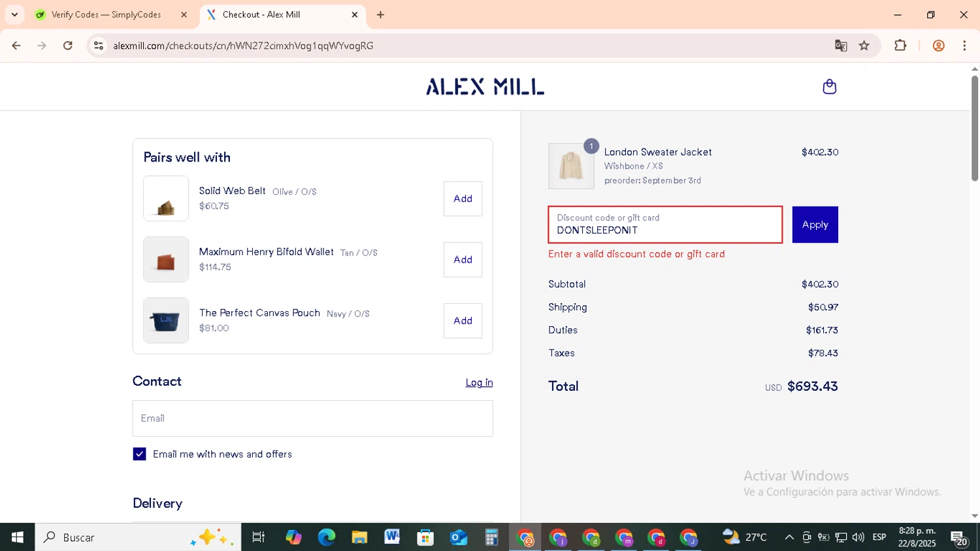Open Task View on the taskbar

click(x=258, y=537)
